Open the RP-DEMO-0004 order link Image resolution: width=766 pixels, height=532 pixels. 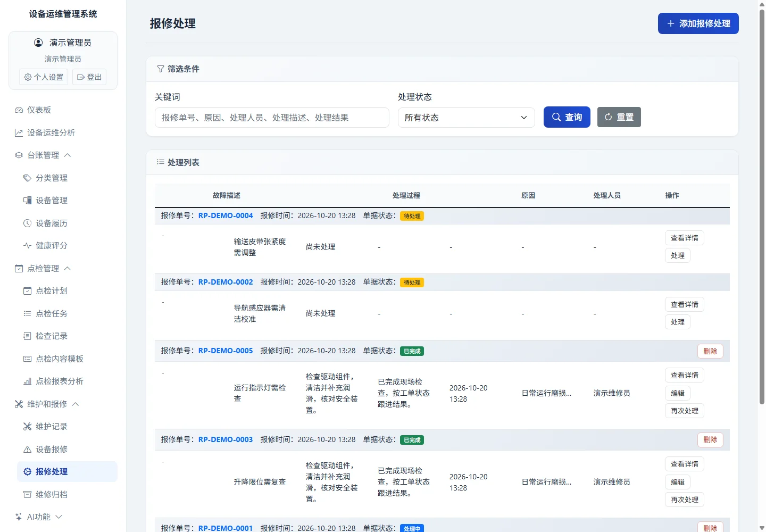coord(226,215)
